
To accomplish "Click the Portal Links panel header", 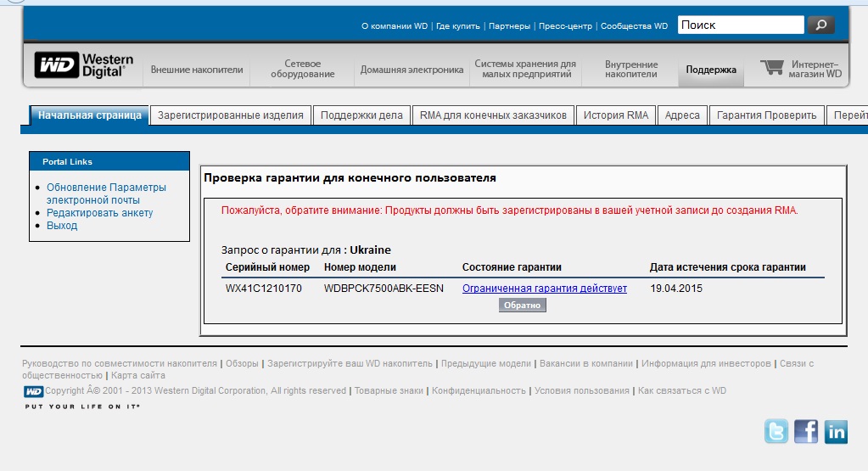I will tap(109, 161).
